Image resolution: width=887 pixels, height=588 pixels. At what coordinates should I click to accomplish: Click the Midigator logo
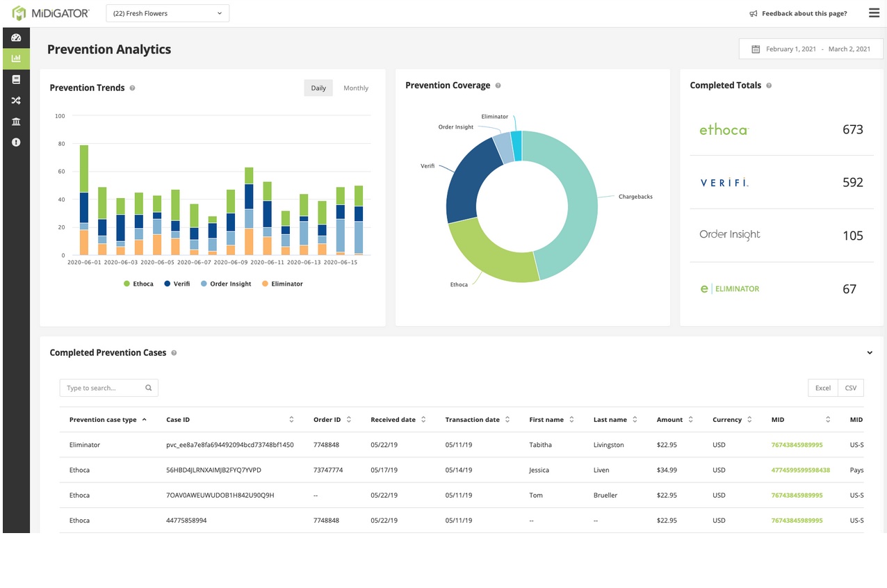pos(51,13)
